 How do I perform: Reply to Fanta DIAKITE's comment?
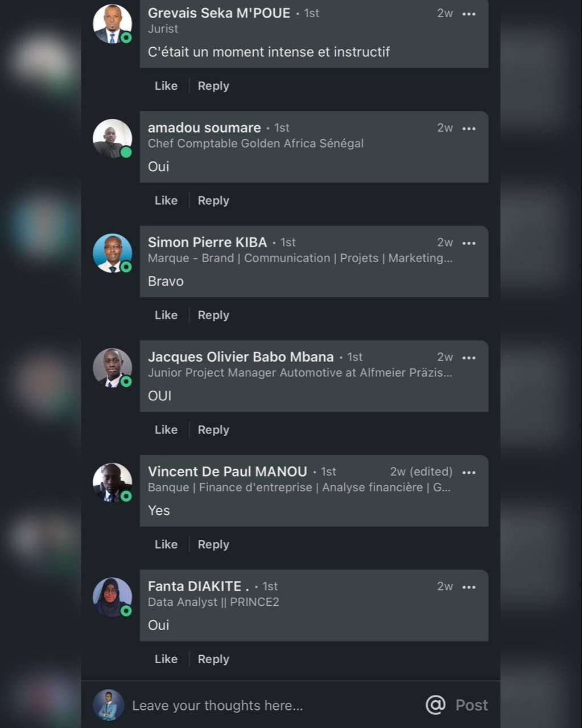tap(213, 659)
